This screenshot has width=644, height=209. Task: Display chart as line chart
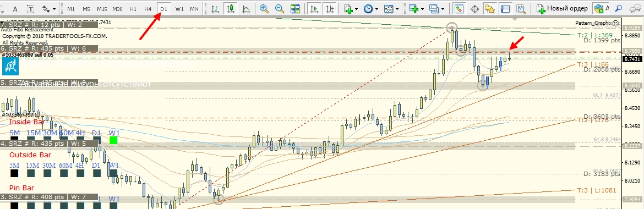246,8
